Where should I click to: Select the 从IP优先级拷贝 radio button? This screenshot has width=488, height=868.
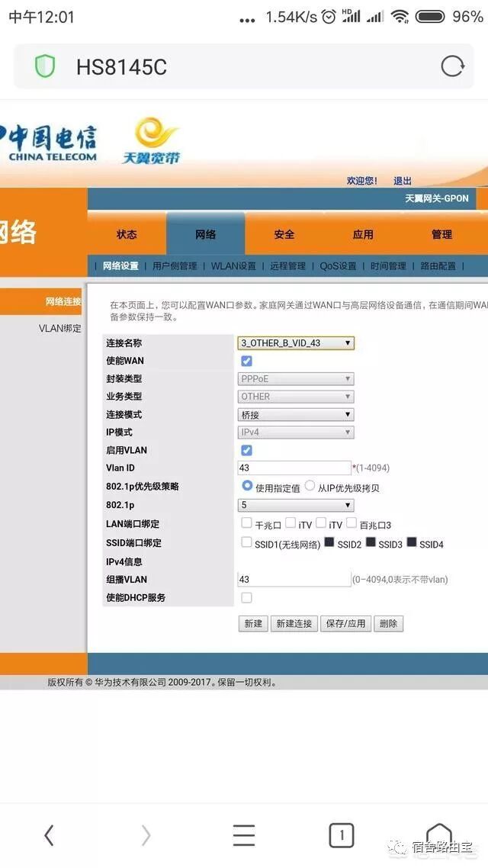click(310, 485)
